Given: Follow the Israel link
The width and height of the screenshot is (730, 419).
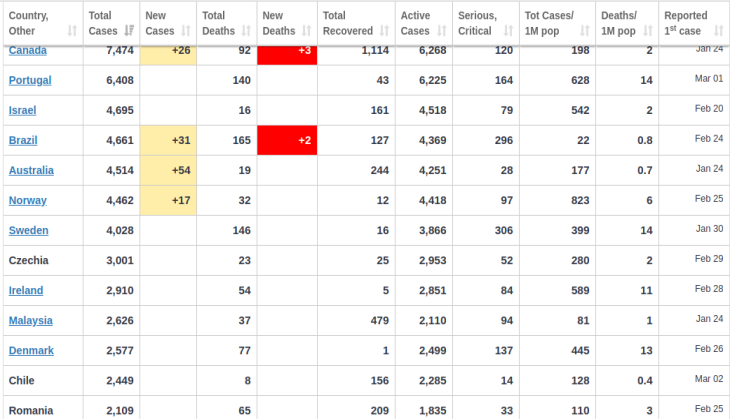Looking at the screenshot, I should (x=22, y=110).
